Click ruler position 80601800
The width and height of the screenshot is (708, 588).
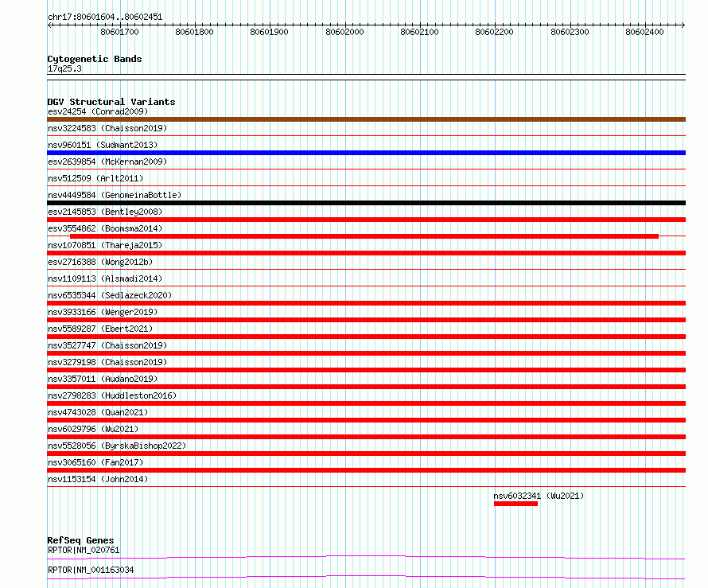coord(195,32)
